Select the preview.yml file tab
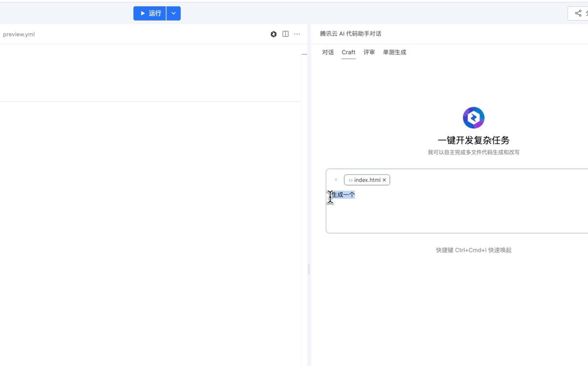 (19, 34)
